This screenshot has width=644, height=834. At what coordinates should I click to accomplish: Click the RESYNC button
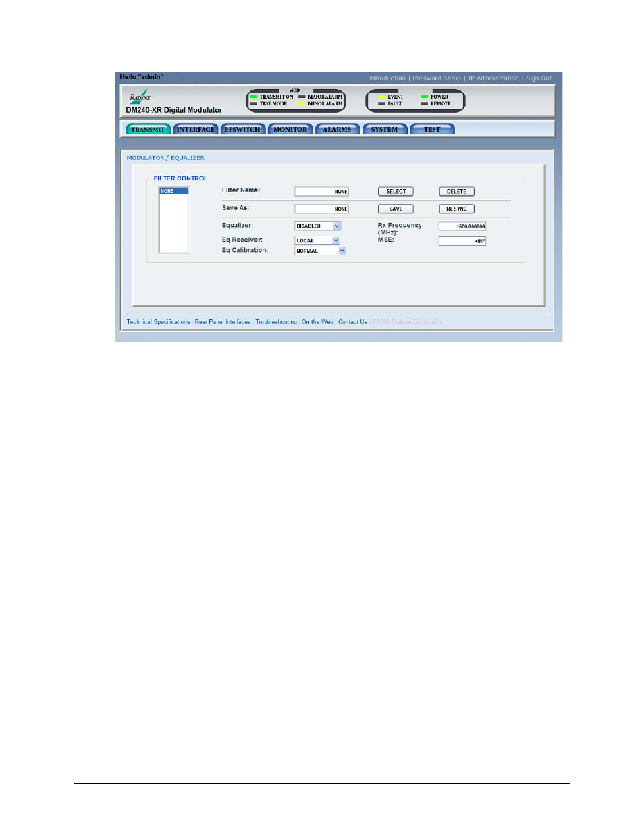456,209
